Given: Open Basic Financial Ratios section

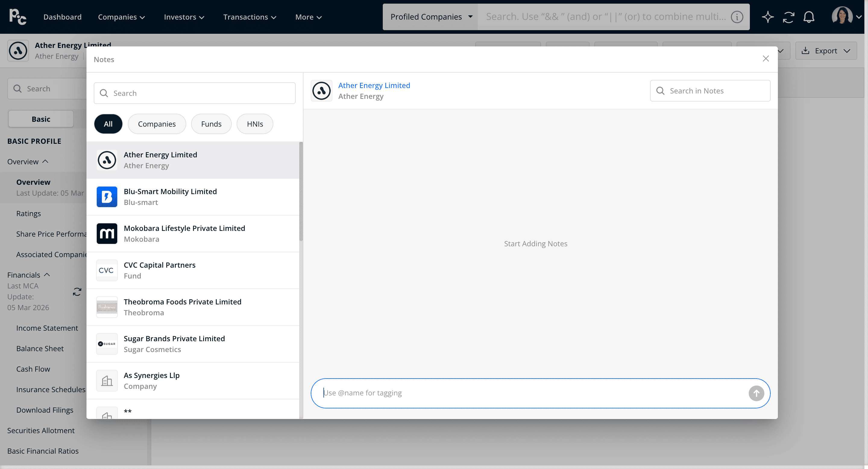Looking at the screenshot, I should tap(43, 451).
